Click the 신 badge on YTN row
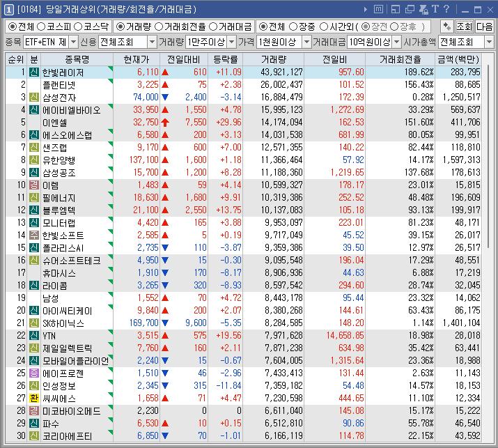Viewport: 498px width, 448px height. coord(34,336)
